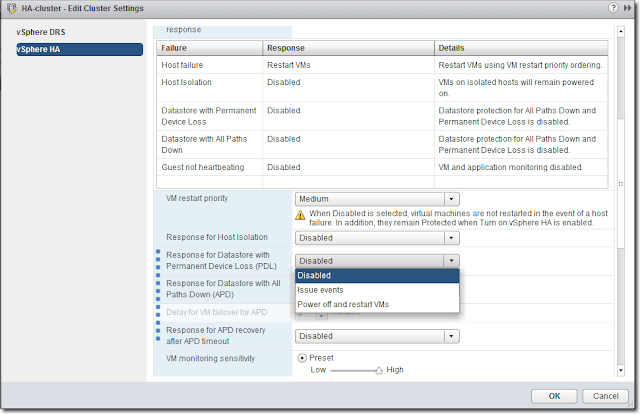Click the scrollbar down arrow

coord(621,371)
